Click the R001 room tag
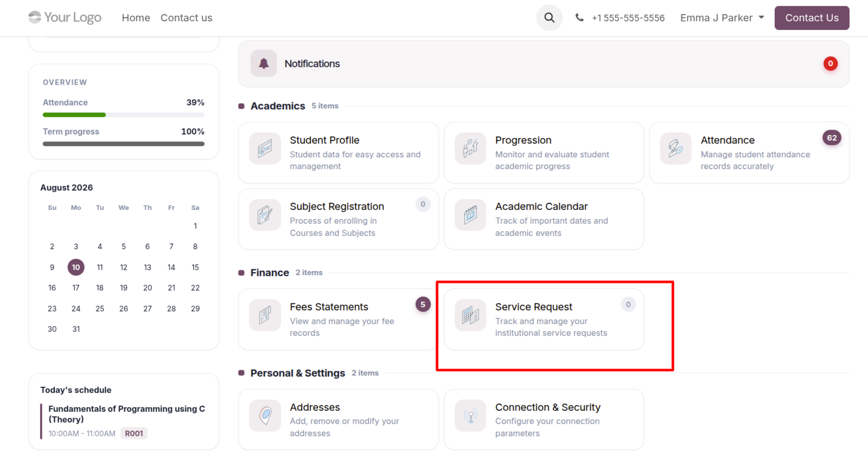Screen dimensions: 868x470 click(x=134, y=433)
